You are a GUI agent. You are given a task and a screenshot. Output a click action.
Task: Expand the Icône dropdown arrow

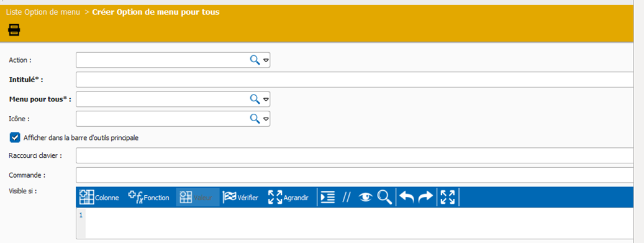tap(266, 119)
